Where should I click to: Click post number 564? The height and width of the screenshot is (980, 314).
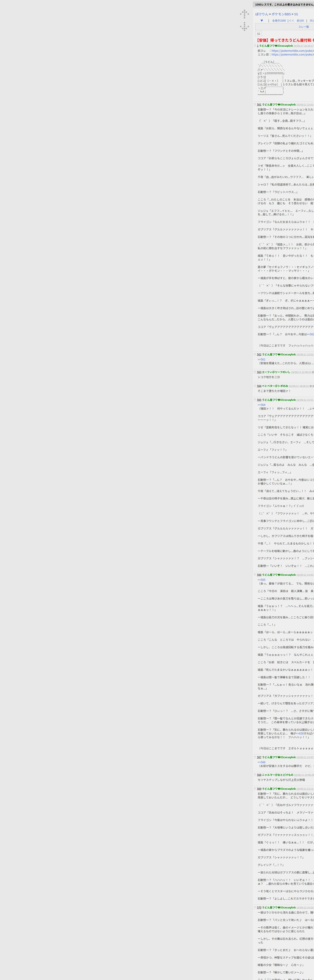259,386
